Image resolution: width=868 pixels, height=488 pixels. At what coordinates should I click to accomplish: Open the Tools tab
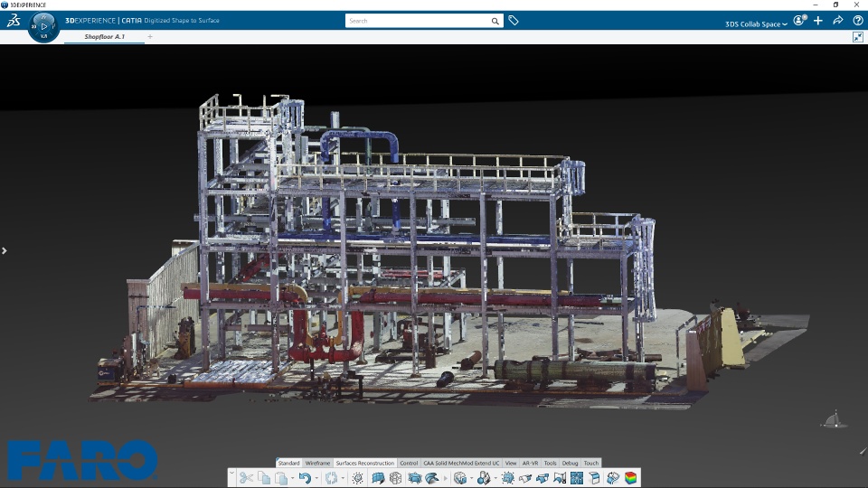click(551, 463)
